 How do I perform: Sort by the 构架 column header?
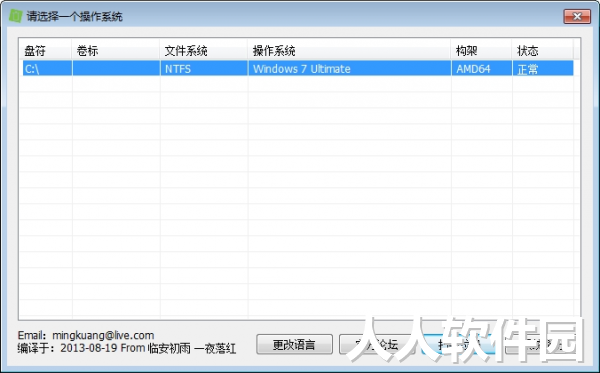click(x=481, y=50)
